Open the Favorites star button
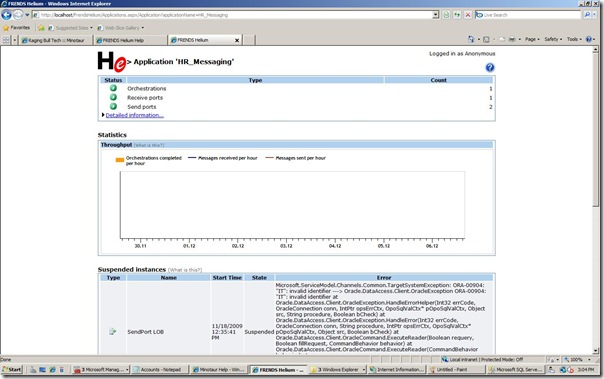Viewport: 604px width, 379px height. (16, 28)
